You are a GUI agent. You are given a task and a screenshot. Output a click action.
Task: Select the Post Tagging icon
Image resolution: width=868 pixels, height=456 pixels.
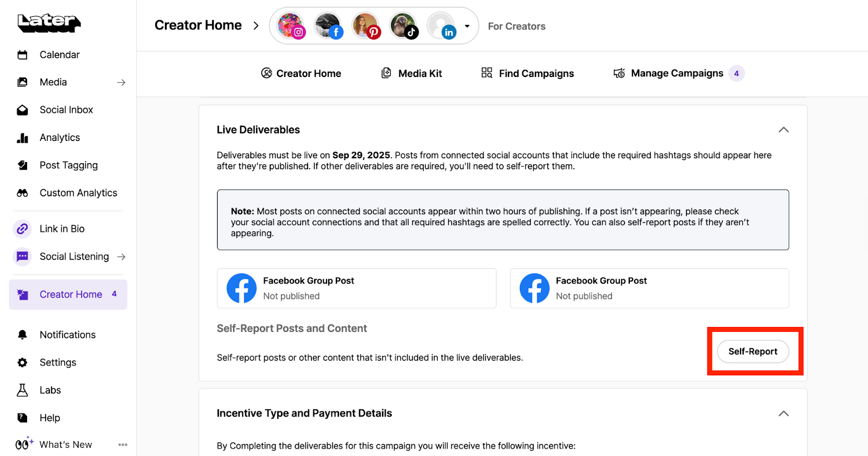(x=22, y=165)
